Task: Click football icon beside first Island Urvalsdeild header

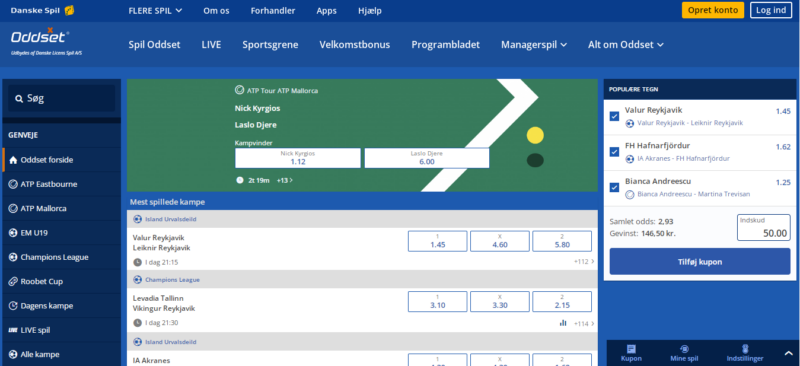Action: 137,219
